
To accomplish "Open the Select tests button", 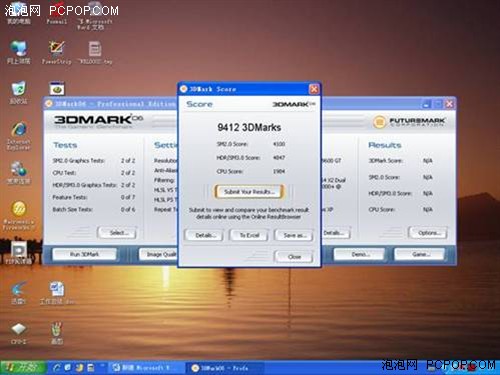I will tap(117, 233).
